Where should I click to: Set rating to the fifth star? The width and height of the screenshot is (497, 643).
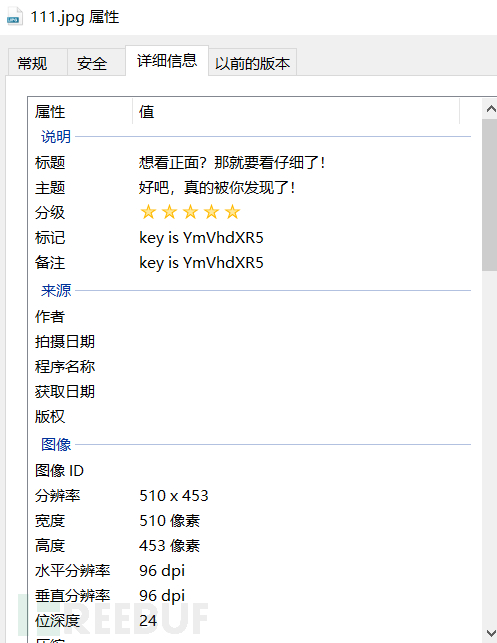tap(233, 212)
